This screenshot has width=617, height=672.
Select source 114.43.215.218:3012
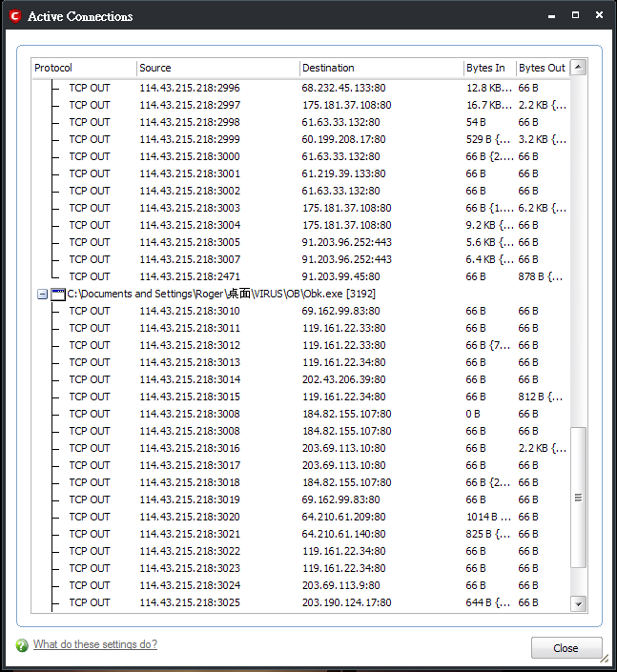(190, 345)
